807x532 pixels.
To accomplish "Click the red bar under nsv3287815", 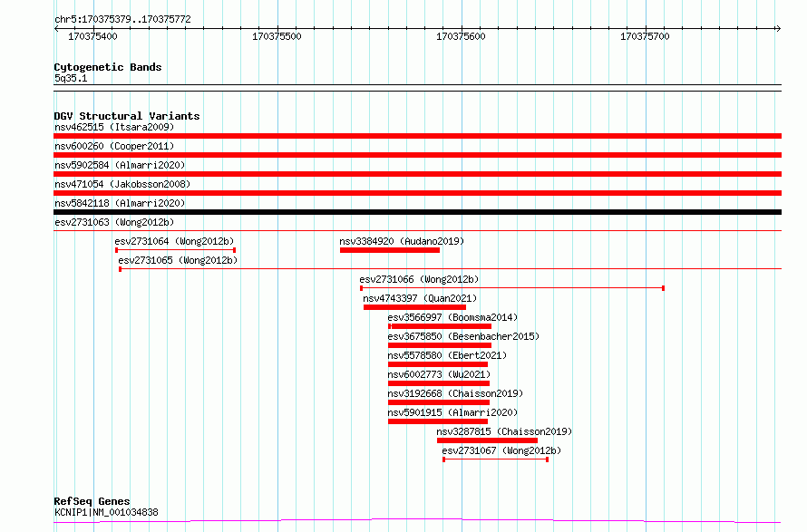I will point(488,440).
